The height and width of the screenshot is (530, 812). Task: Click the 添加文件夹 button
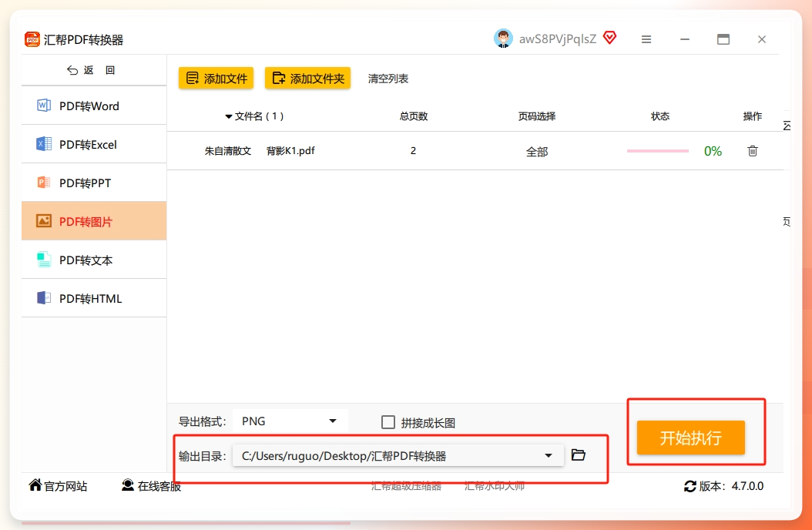click(x=307, y=78)
